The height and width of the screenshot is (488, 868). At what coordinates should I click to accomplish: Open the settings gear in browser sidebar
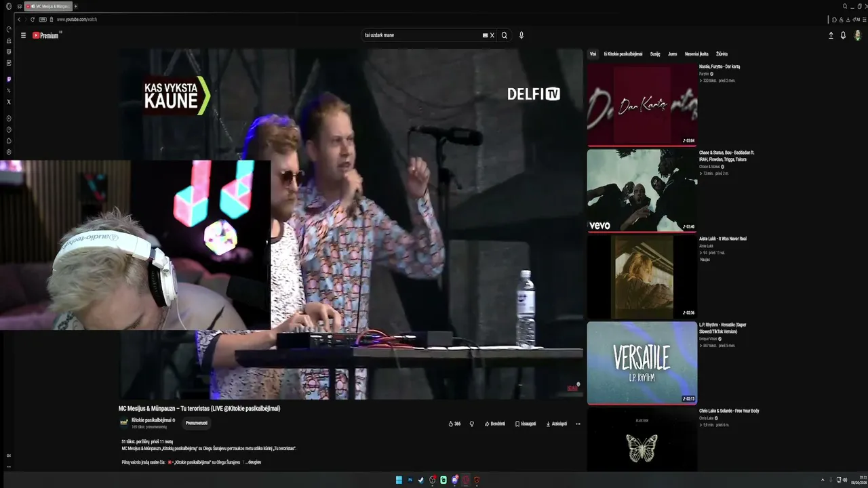[x=9, y=152]
